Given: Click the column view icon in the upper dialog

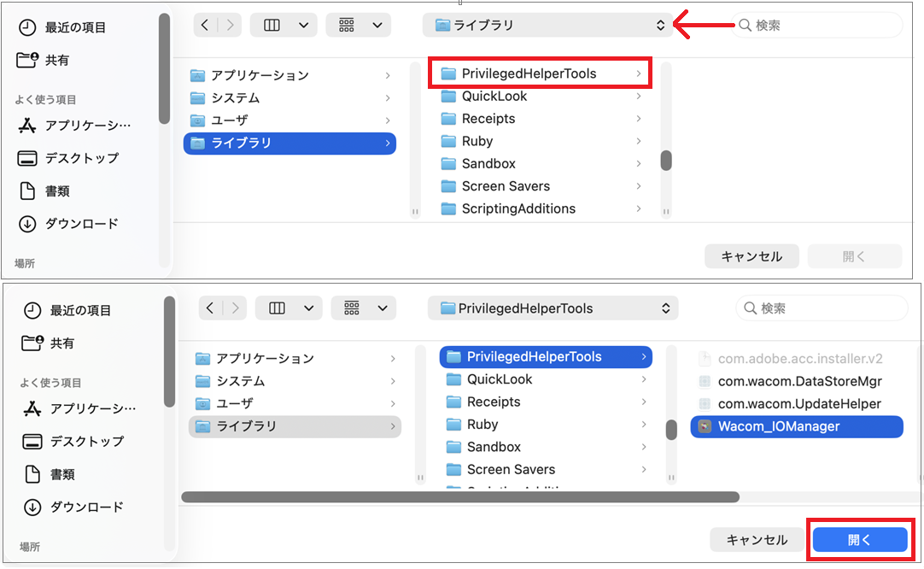Looking at the screenshot, I should point(272,26).
